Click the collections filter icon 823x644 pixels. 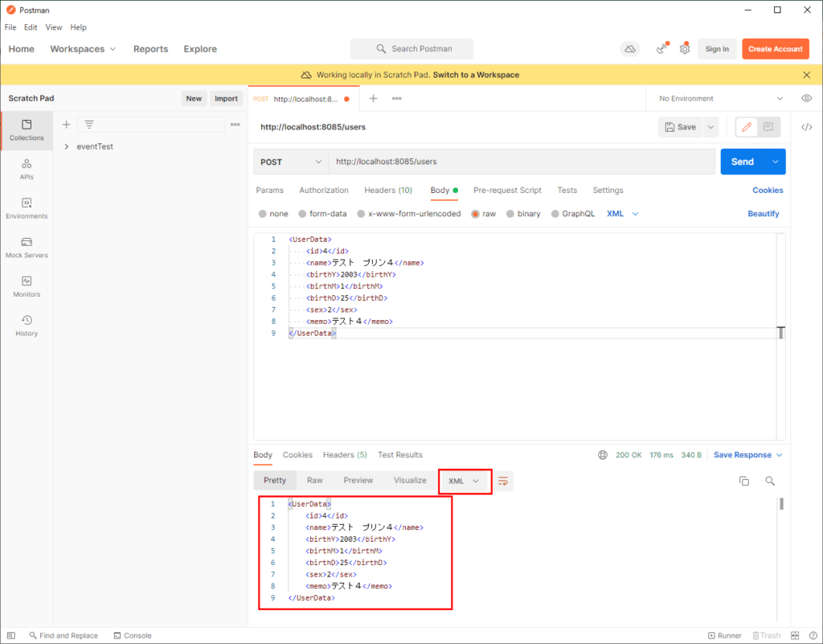coord(89,125)
